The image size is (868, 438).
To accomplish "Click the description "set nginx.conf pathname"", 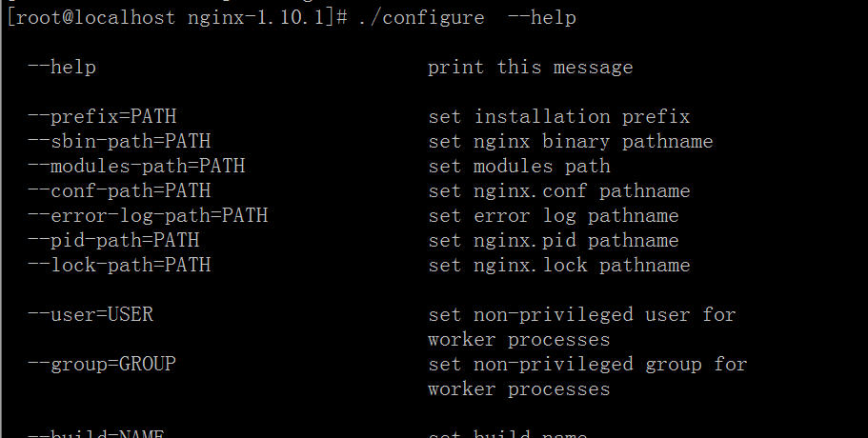I will pyautogui.click(x=559, y=190).
